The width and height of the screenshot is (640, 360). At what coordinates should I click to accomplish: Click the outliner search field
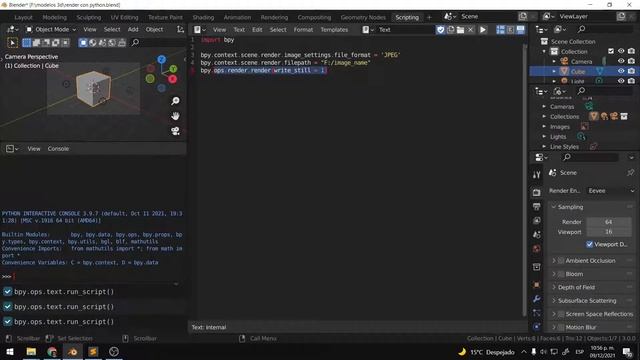(x=604, y=29)
